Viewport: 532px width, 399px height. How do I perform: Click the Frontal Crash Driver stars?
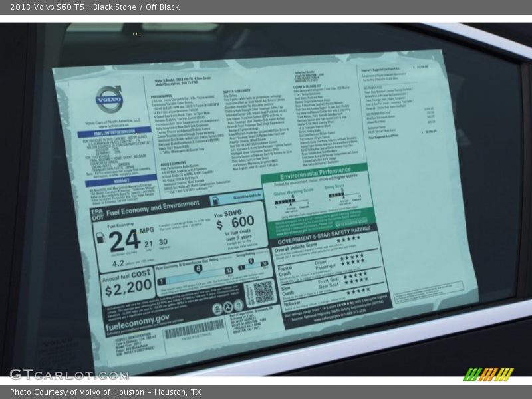352,257
